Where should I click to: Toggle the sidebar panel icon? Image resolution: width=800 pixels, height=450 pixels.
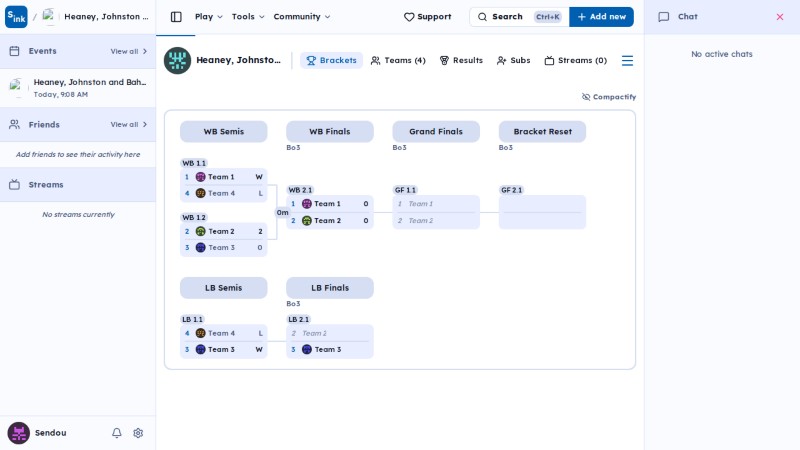(176, 17)
